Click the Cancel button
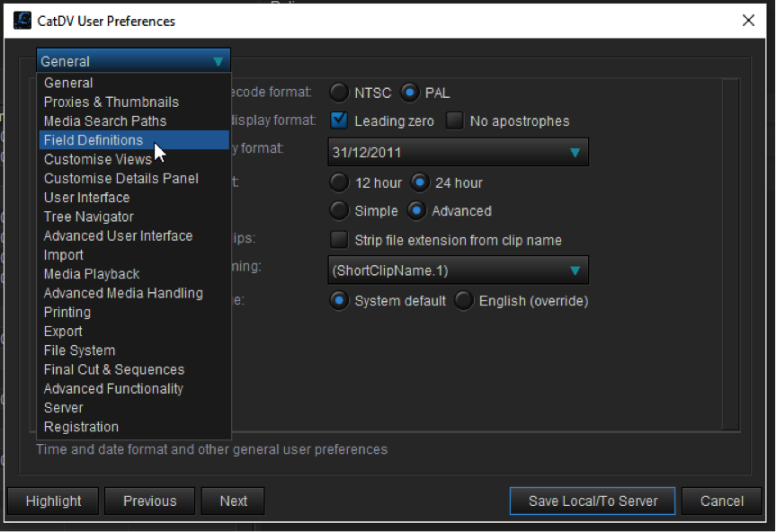 (721, 501)
